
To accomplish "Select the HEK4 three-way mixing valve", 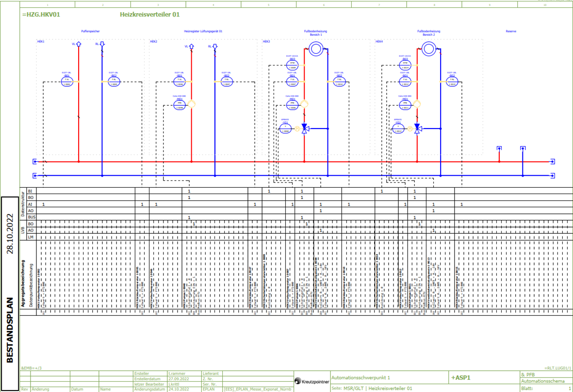I will 417,129.
